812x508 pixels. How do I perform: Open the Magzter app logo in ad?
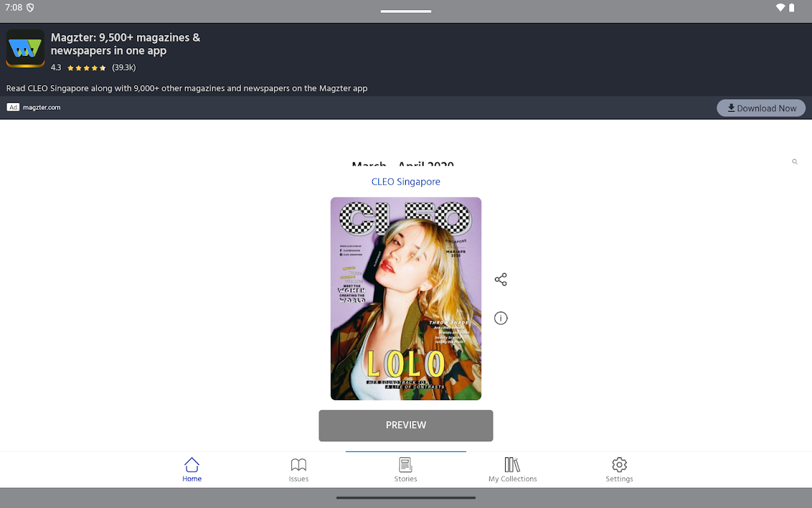click(25, 48)
